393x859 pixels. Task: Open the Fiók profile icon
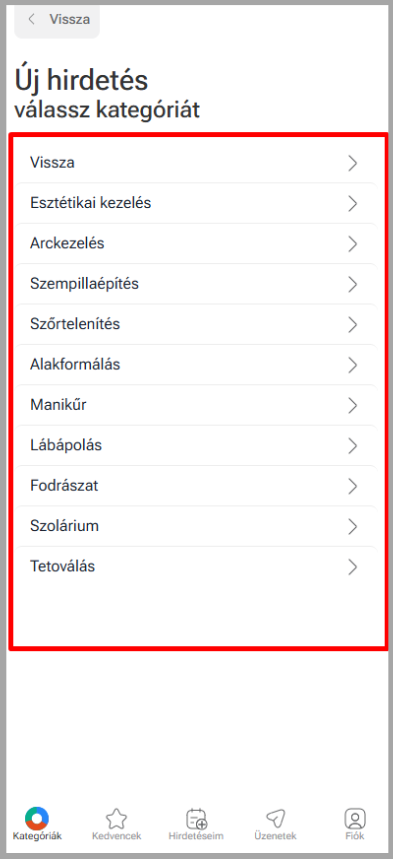[355, 818]
